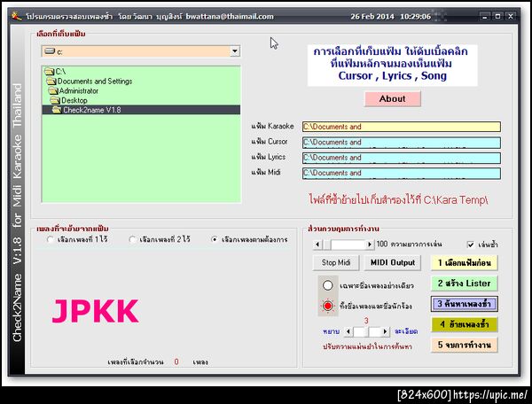
Task: Click the selected song count value 0
Action: coord(176,362)
